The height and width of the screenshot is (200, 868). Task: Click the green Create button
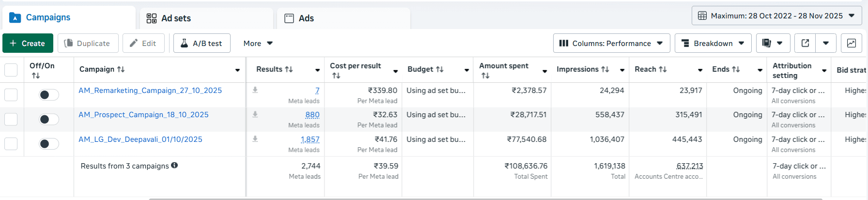click(x=27, y=43)
